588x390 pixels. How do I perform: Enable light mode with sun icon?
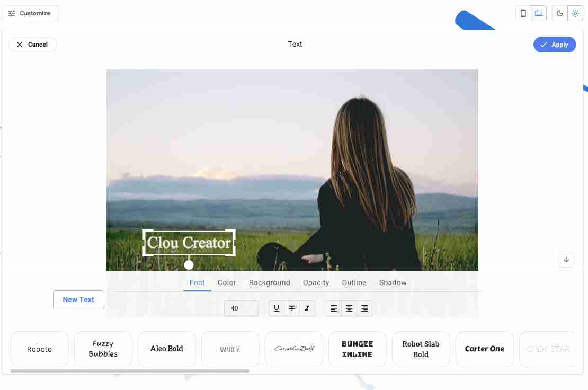coord(575,13)
